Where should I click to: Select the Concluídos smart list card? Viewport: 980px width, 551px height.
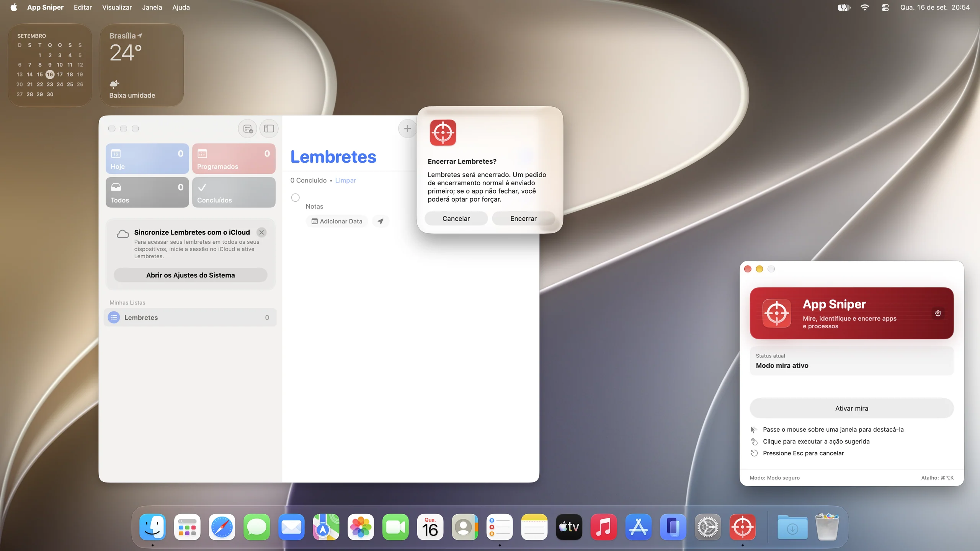click(x=234, y=192)
